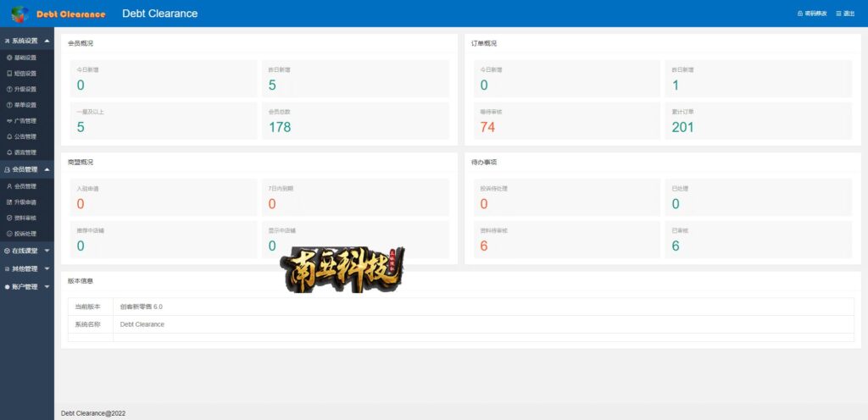Collapse the 会员管理 sidebar section header
This screenshot has height=420, width=868.
pyautogui.click(x=27, y=169)
